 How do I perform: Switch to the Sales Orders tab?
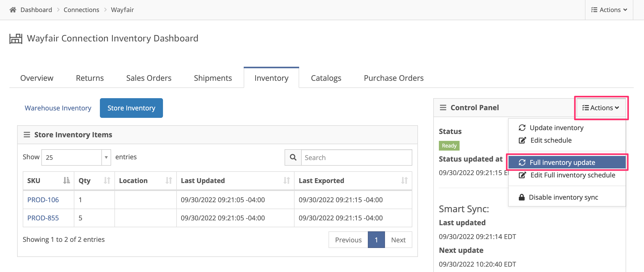tap(149, 78)
